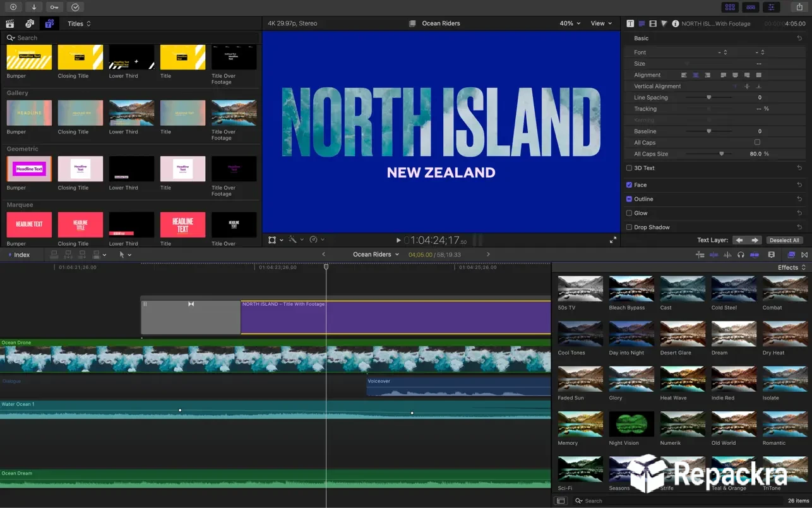The image size is (812, 508).
Task: Show the Transitions browser bowtie icon
Action: [804, 255]
